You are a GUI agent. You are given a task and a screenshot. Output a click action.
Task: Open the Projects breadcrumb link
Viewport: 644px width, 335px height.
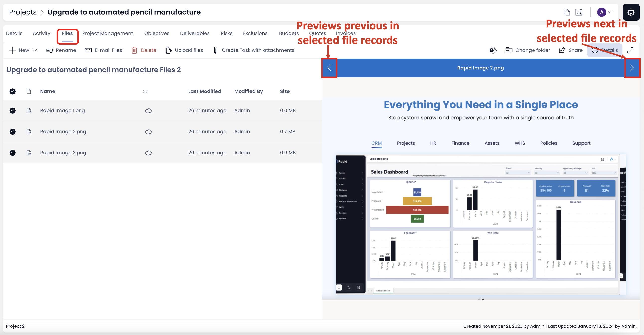[23, 12]
